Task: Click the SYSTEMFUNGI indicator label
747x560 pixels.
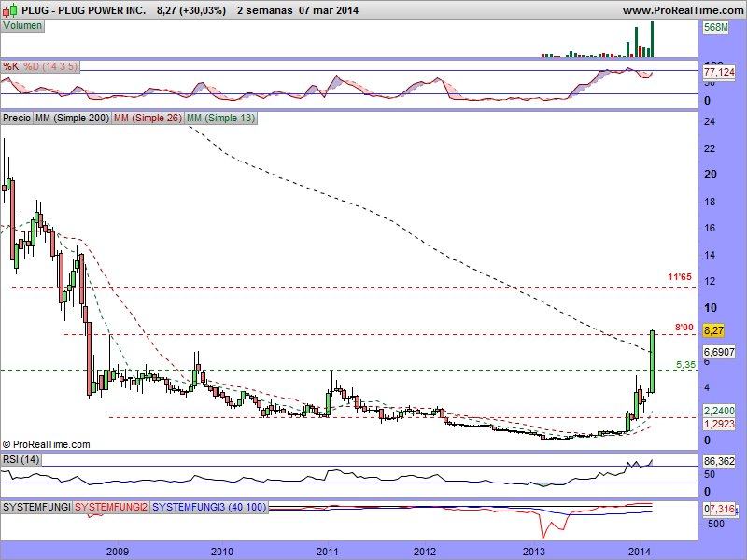Action: tap(36, 507)
